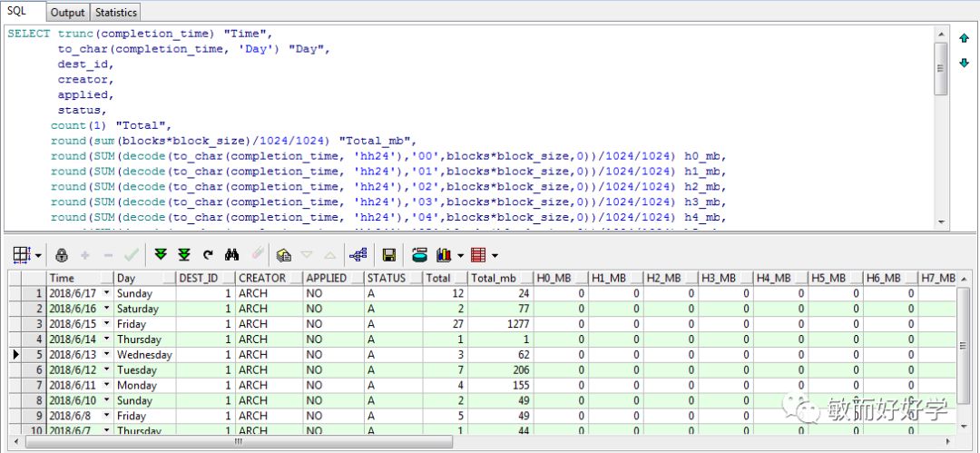Click the SQL editor scroll-up arrow

click(x=941, y=34)
